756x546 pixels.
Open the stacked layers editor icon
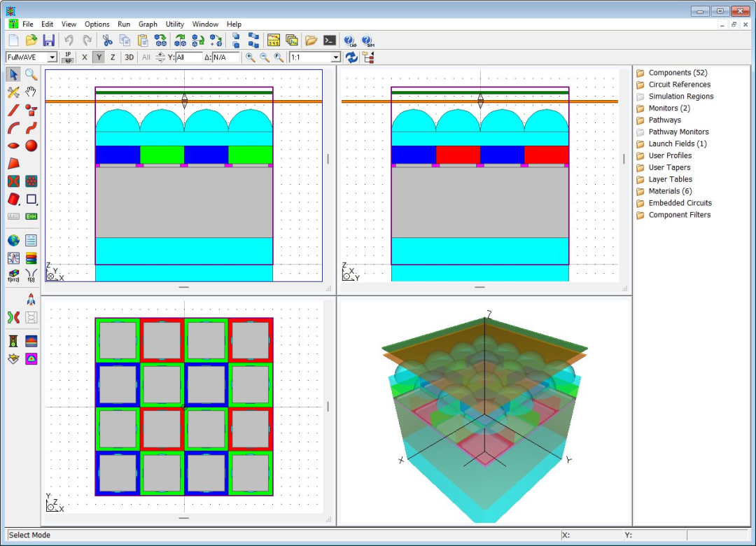pyautogui.click(x=31, y=258)
